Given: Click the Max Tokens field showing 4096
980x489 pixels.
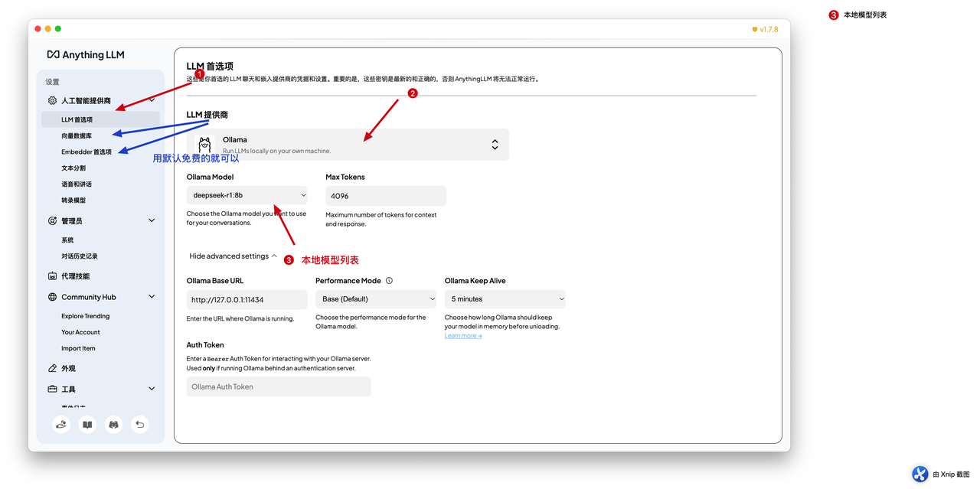Looking at the screenshot, I should click(386, 196).
